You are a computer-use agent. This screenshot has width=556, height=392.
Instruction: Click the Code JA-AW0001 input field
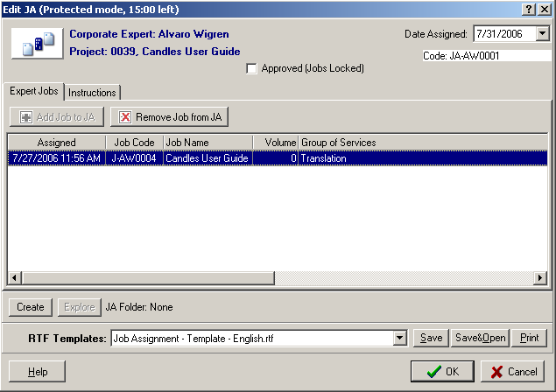[486, 56]
